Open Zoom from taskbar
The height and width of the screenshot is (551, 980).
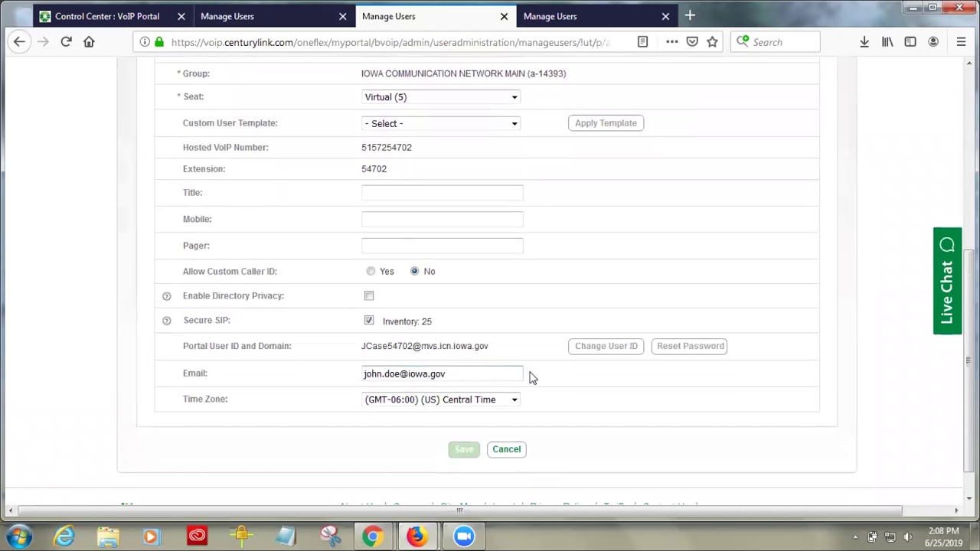point(463,536)
